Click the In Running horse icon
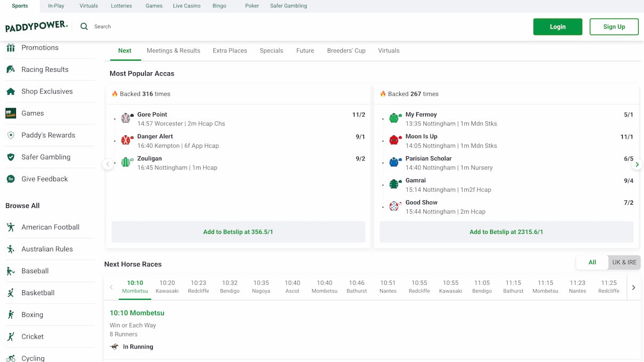This screenshot has width=644, height=362. (114, 347)
